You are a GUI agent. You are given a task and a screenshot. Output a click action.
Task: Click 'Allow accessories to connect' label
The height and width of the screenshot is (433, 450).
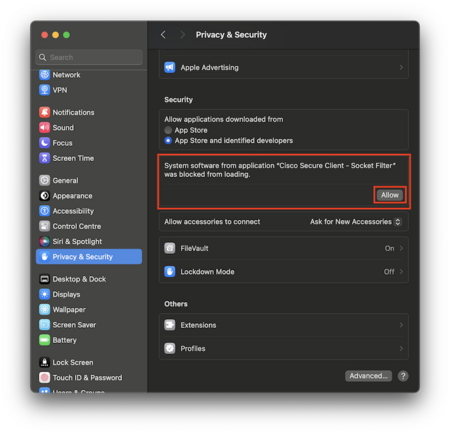click(x=212, y=222)
